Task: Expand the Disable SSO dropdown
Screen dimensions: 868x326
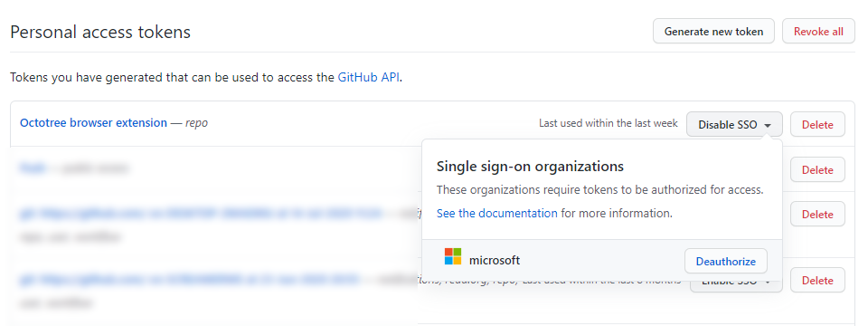Action: (x=734, y=125)
